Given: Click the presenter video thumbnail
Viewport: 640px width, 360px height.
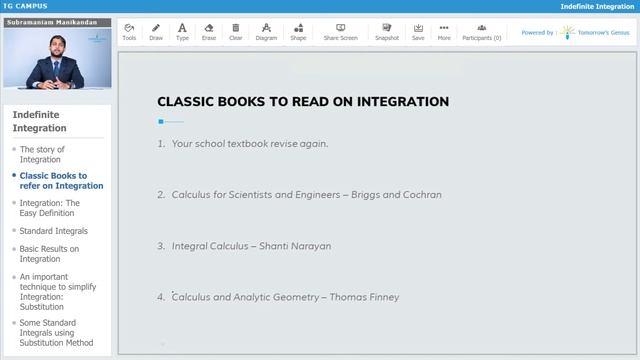Looking at the screenshot, I should [57, 58].
